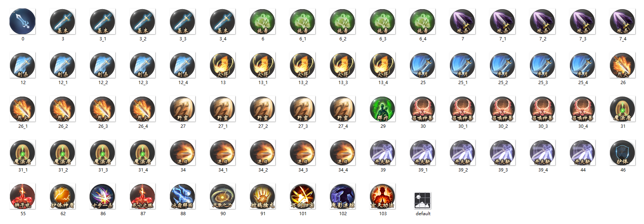Select the 火符 icon labeled 13_2
This screenshot has height=224, width=644.
pos(303,65)
